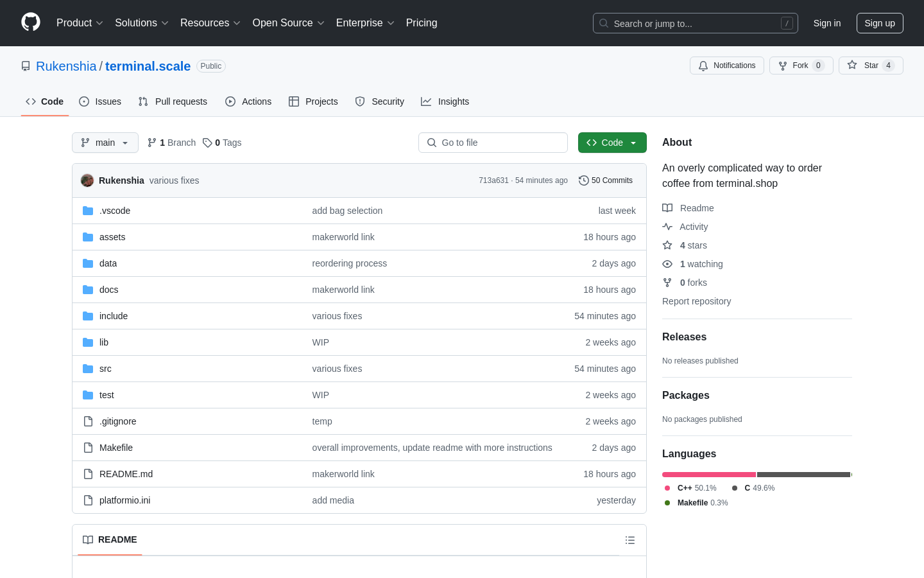This screenshot has height=578, width=924.
Task: Open the C++ 50.1% language link
Action: (x=690, y=488)
